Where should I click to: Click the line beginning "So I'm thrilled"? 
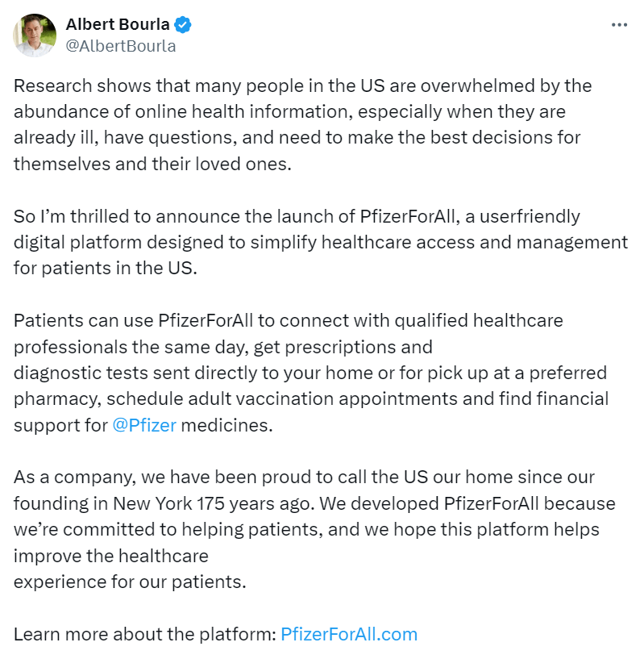[x=297, y=216]
